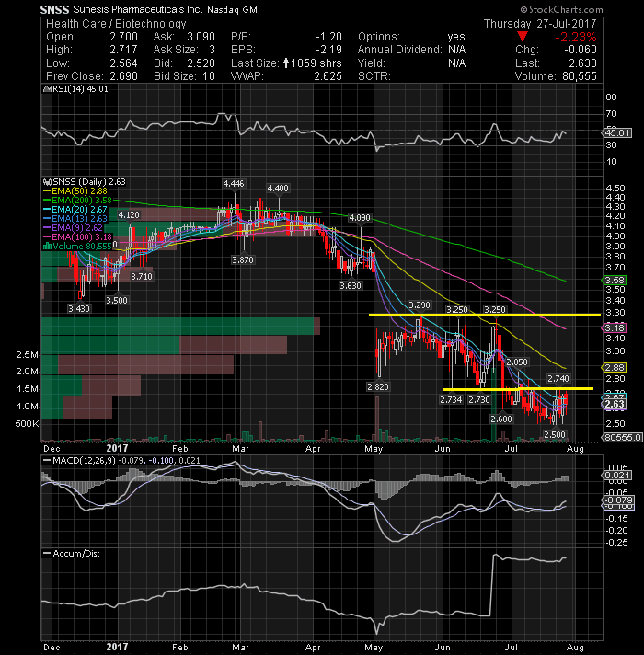Click the green volume bars legend icon
Image resolution: width=644 pixels, height=655 pixels.
pos(47,246)
